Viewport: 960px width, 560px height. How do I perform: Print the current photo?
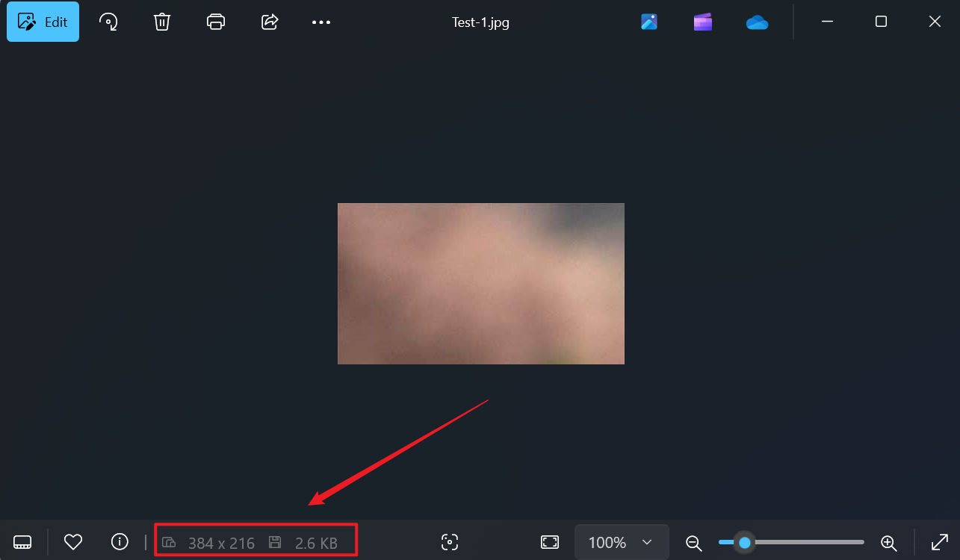pos(216,22)
